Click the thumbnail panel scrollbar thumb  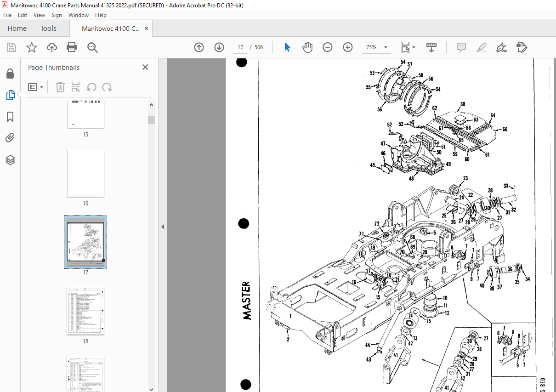tap(151, 120)
